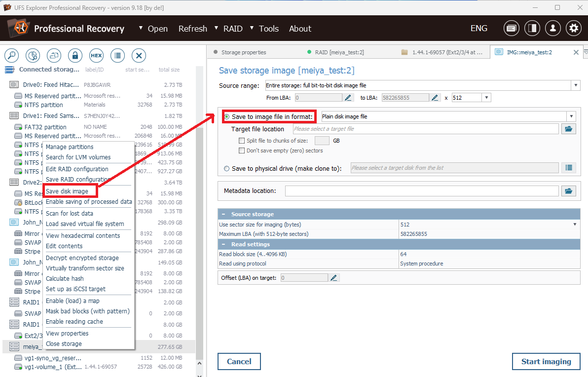
Task: Open the Source range dropdown
Action: (x=575, y=85)
